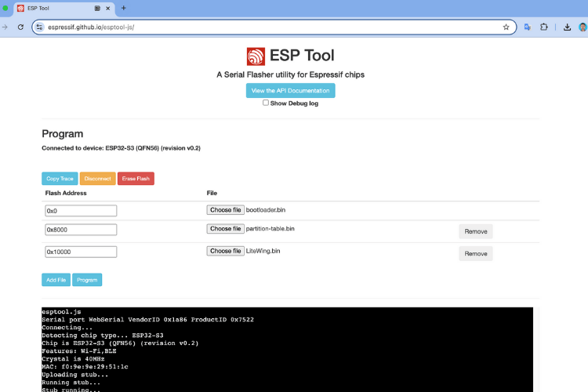Choose file for the bootloader.bin row
This screenshot has height=392, width=588.
pyautogui.click(x=225, y=210)
